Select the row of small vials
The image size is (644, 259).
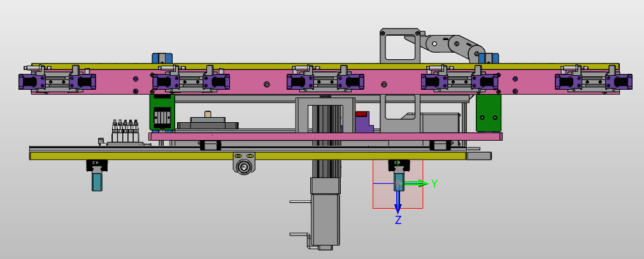(x=125, y=130)
